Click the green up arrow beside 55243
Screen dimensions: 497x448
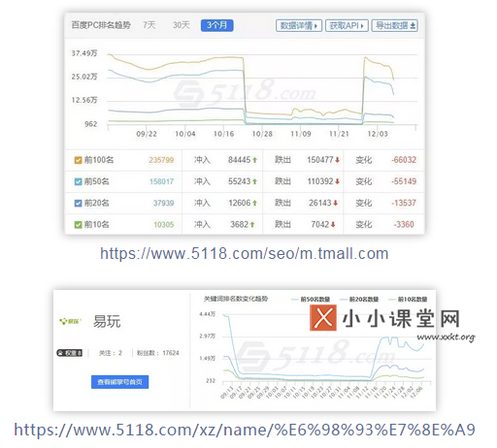tap(254, 181)
